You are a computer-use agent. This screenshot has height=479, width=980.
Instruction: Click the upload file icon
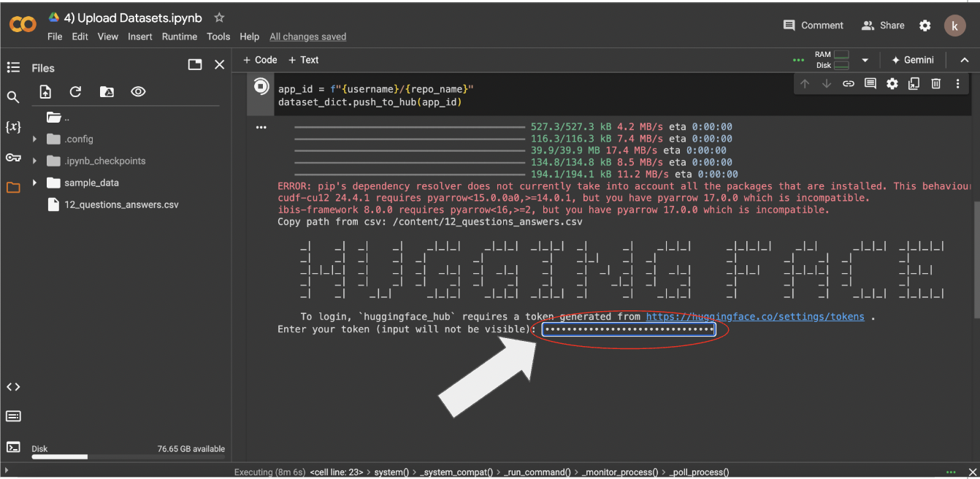[45, 91]
